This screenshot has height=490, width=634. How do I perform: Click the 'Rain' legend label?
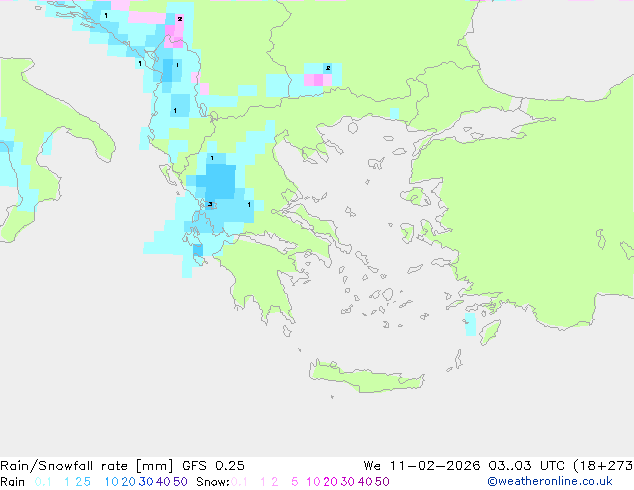click(x=13, y=482)
